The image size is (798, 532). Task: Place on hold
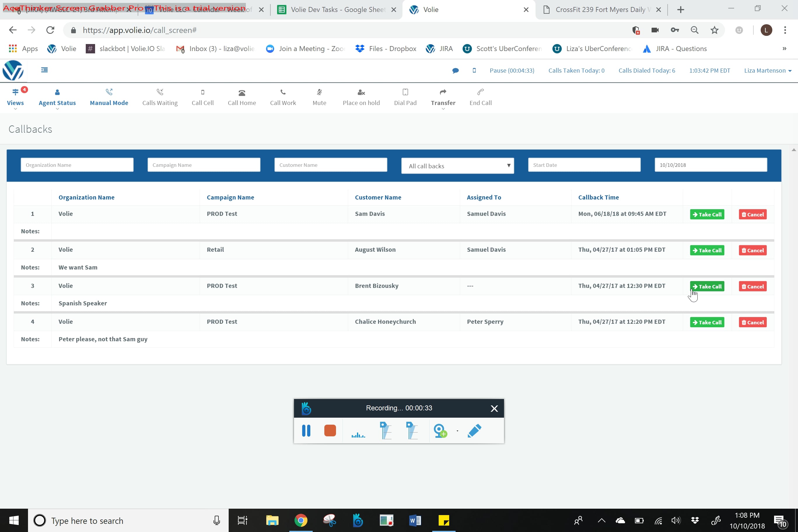tap(361, 98)
